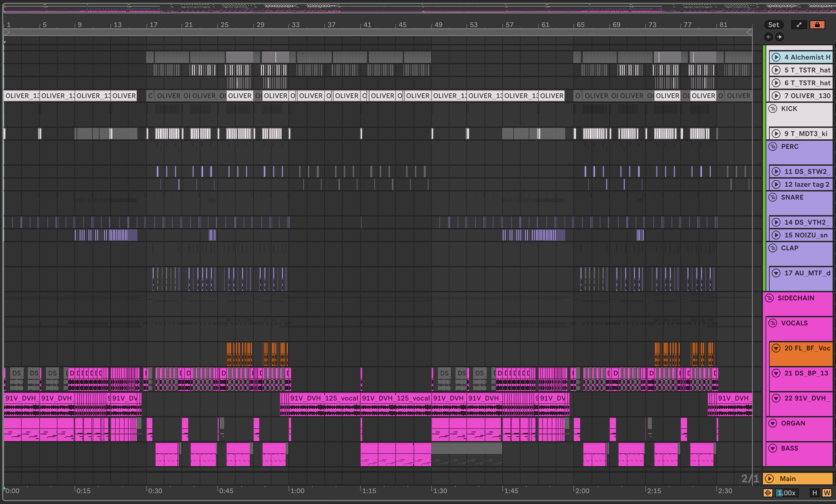836x504 pixels.
Task: Unfold the 4 Alchemist H track
Action: 776,57
